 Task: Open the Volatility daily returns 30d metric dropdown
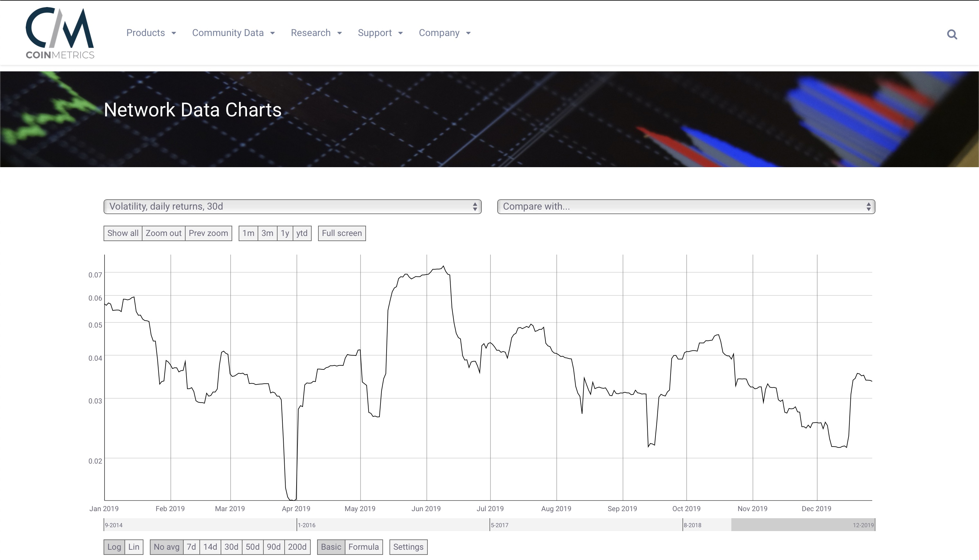tap(292, 206)
